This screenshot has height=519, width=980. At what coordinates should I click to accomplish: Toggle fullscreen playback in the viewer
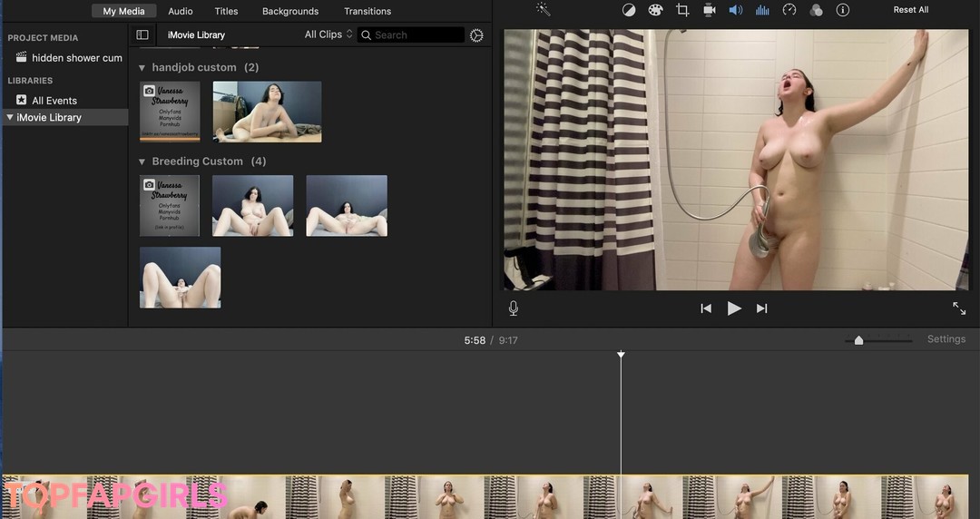(x=959, y=308)
